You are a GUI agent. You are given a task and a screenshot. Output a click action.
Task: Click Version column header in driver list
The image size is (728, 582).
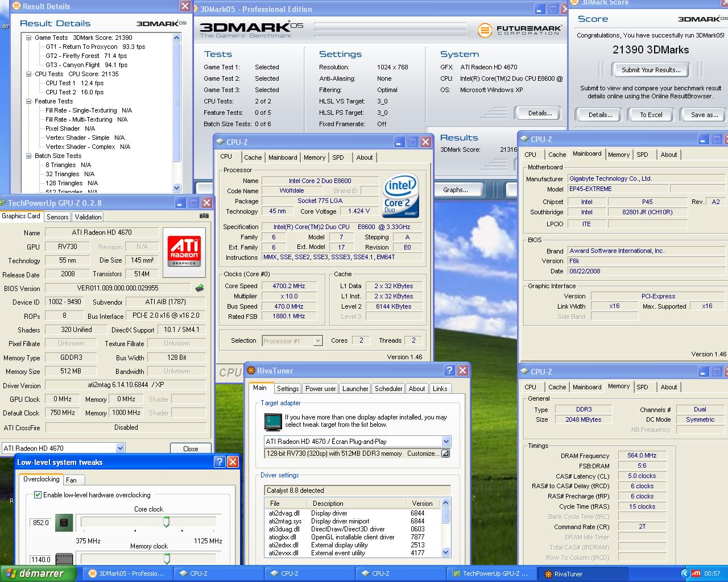(423, 504)
